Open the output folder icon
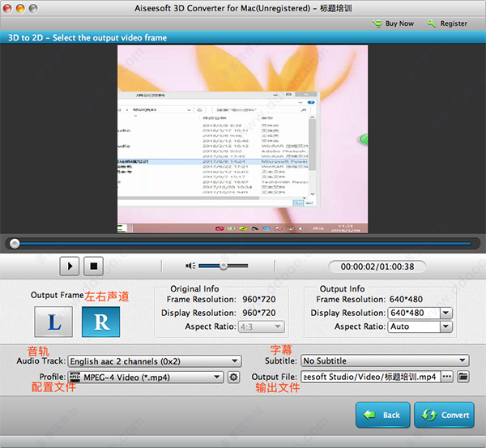 (463, 377)
